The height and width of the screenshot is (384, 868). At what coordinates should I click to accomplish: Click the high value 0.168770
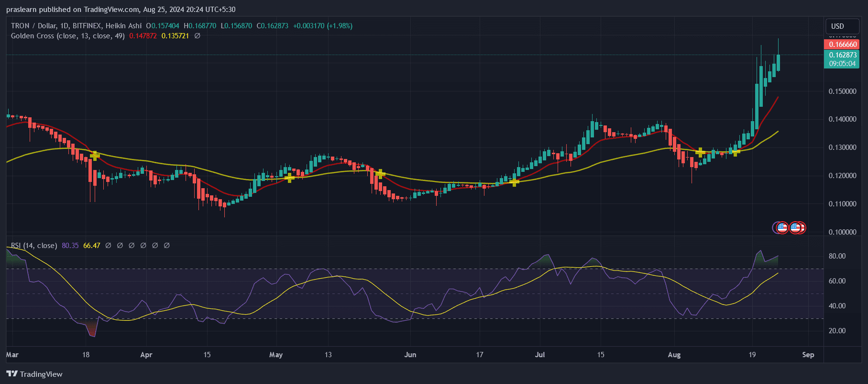click(x=202, y=26)
